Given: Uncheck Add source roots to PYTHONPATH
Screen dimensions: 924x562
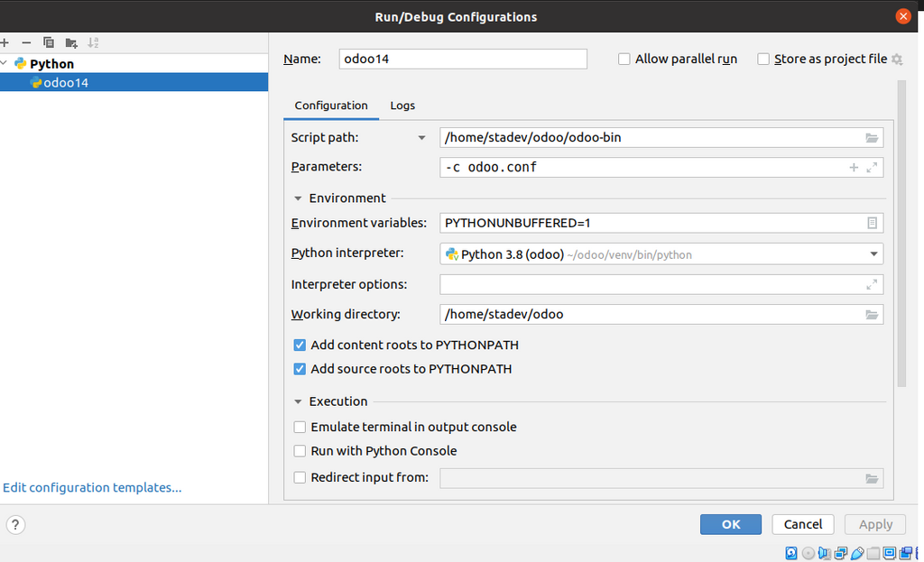Looking at the screenshot, I should [x=300, y=369].
